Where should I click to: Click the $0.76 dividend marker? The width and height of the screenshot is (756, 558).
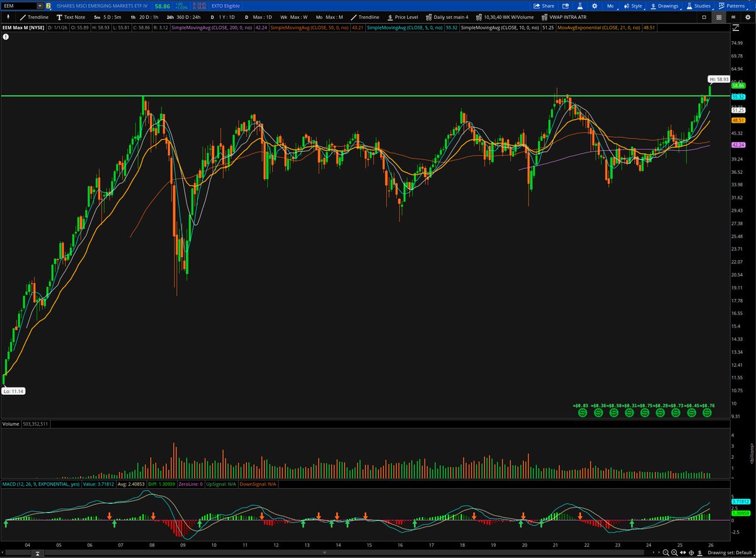707,413
